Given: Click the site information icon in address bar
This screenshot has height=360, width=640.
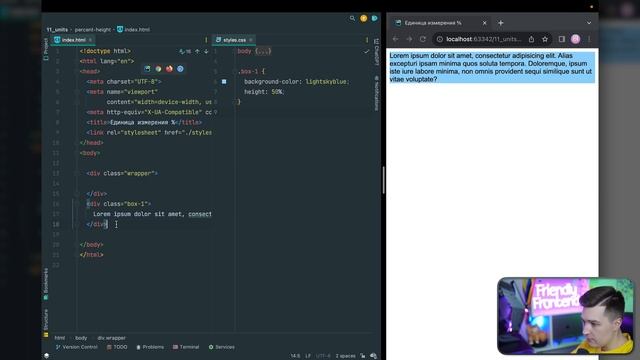Looking at the screenshot, I should tap(440, 39).
